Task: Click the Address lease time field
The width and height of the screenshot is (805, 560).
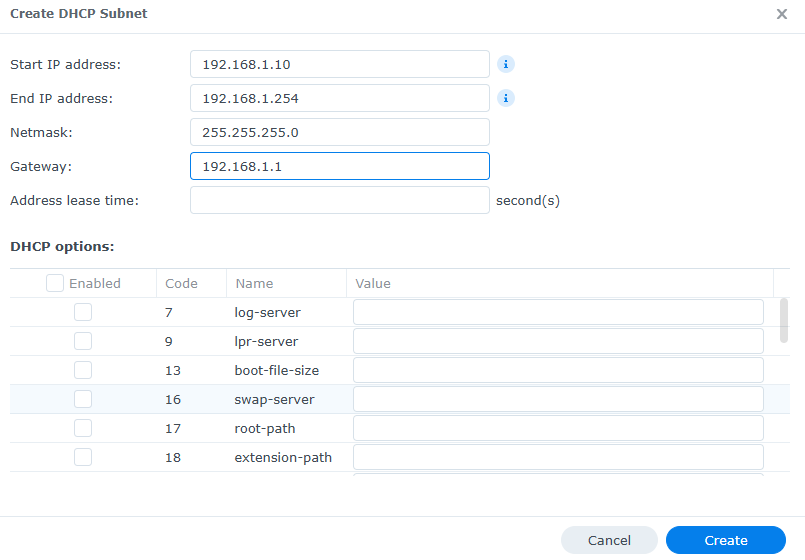Action: click(339, 200)
